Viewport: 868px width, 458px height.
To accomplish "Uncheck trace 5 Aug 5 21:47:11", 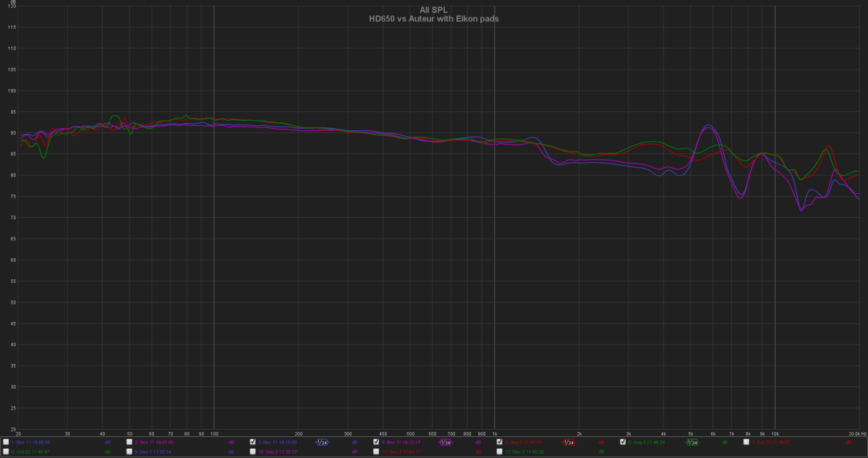I will point(499,441).
